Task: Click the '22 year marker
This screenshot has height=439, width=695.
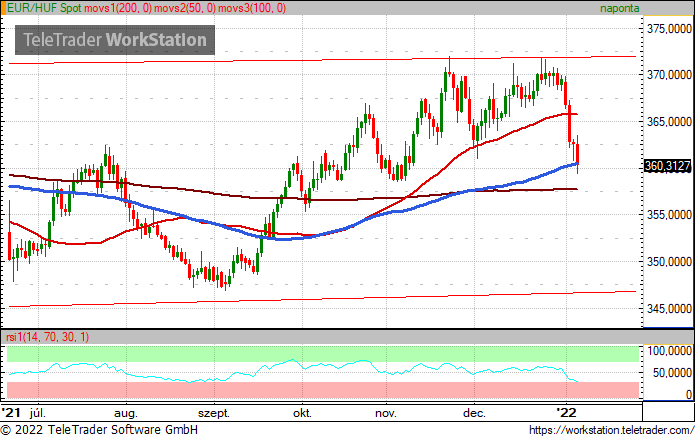Action: (566, 412)
